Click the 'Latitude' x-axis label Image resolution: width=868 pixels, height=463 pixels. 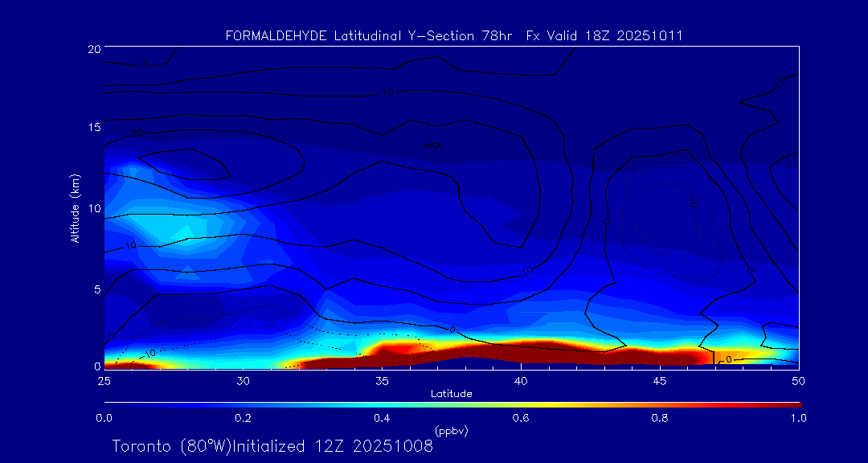pyautogui.click(x=451, y=393)
